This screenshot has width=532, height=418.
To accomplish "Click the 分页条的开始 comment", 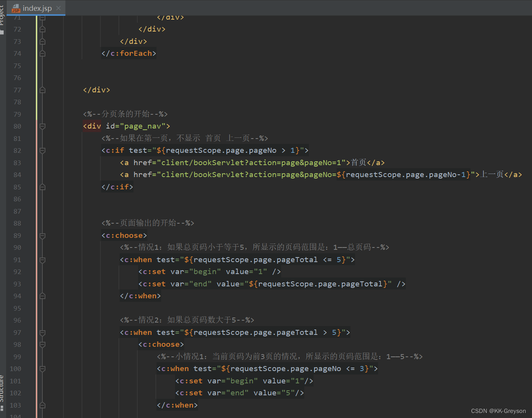I will coord(125,114).
